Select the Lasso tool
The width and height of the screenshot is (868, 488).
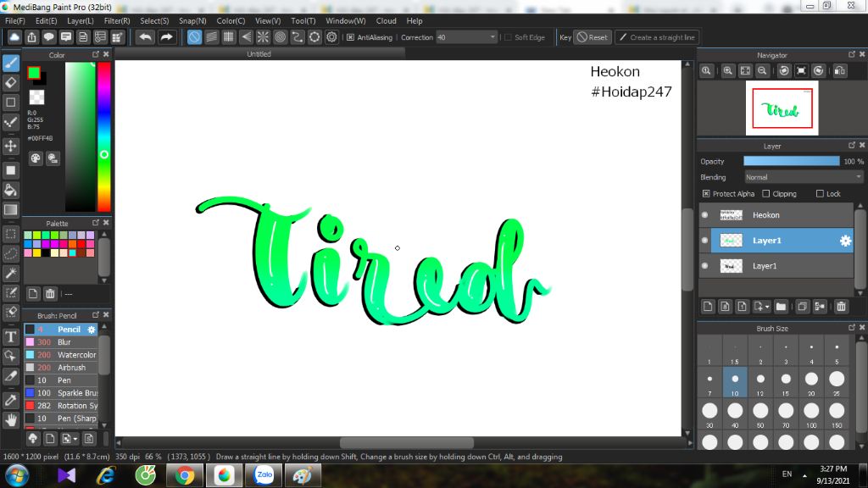click(10, 253)
